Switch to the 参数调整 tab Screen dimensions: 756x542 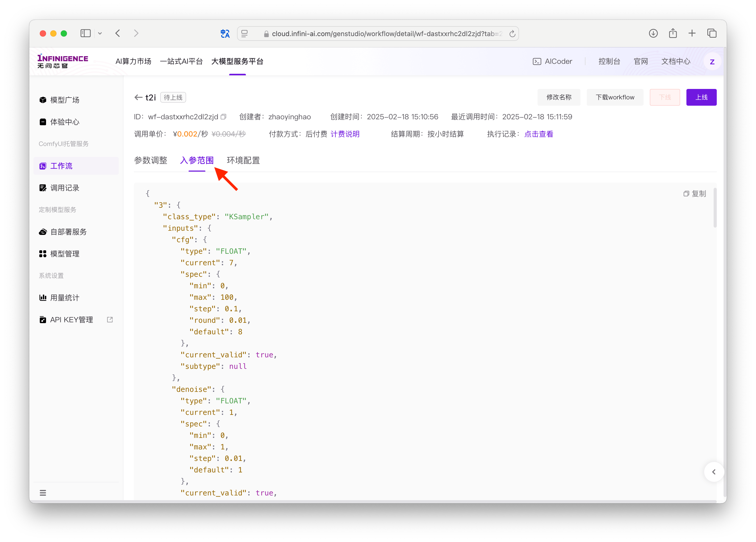tap(151, 160)
